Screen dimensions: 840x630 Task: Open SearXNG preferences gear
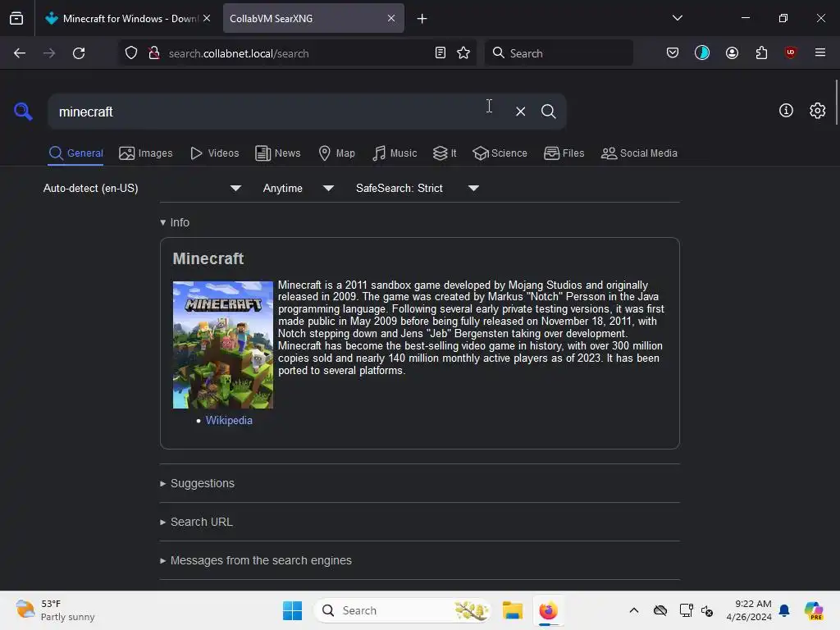pos(817,111)
